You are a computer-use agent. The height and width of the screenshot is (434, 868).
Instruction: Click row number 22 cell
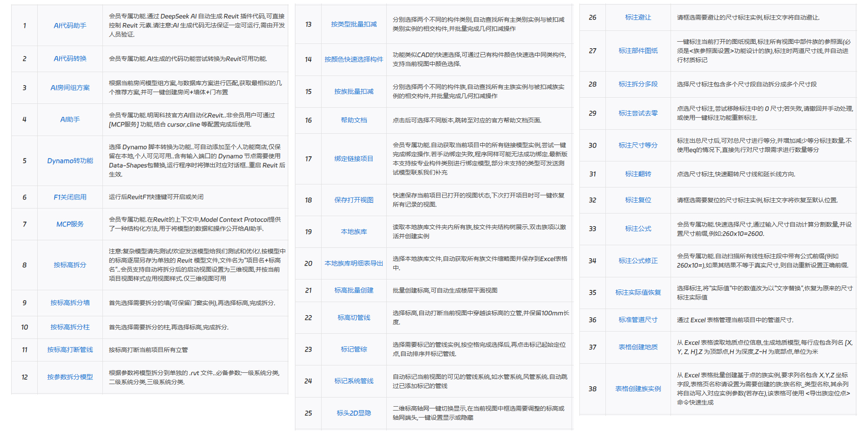point(308,317)
